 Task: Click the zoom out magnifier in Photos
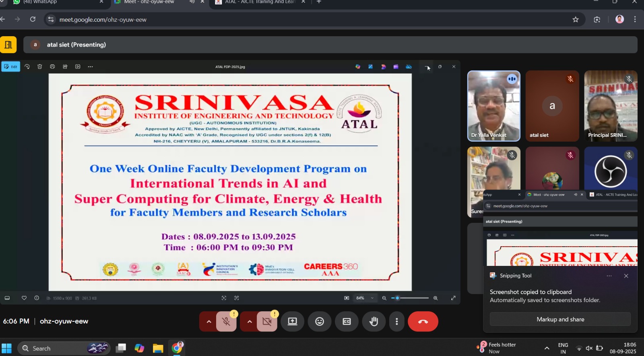pyautogui.click(x=384, y=298)
